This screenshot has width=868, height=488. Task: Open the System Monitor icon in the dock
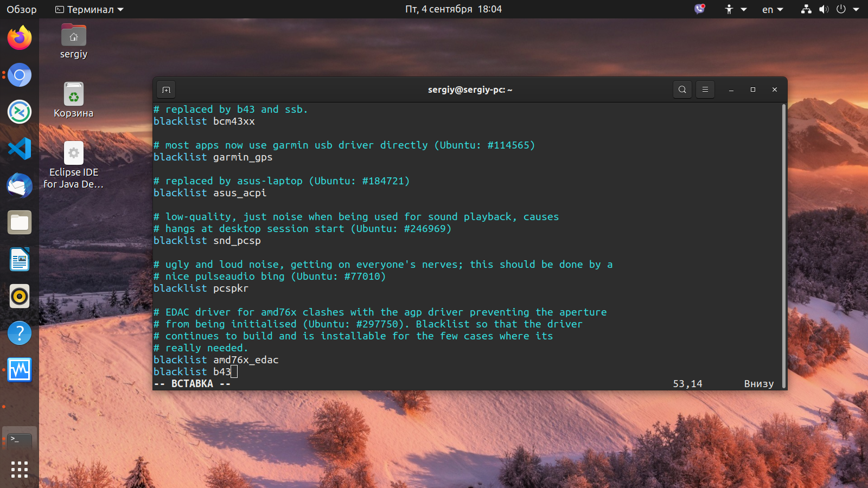pyautogui.click(x=20, y=370)
